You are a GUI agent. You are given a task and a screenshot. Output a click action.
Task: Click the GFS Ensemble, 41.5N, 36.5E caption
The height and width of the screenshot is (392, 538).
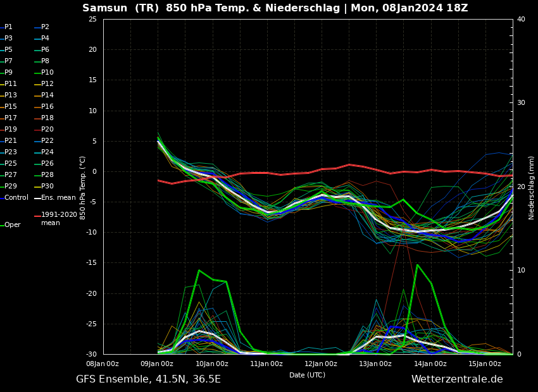[x=148, y=379]
